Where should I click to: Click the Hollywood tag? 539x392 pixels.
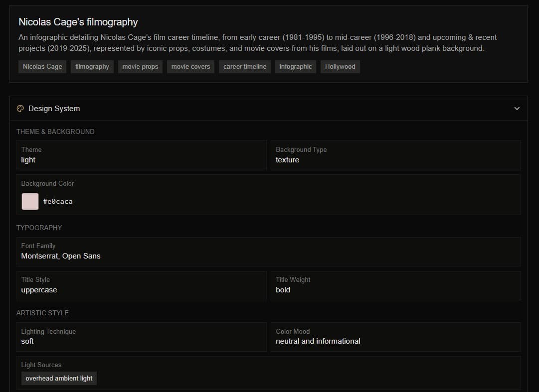tap(340, 67)
